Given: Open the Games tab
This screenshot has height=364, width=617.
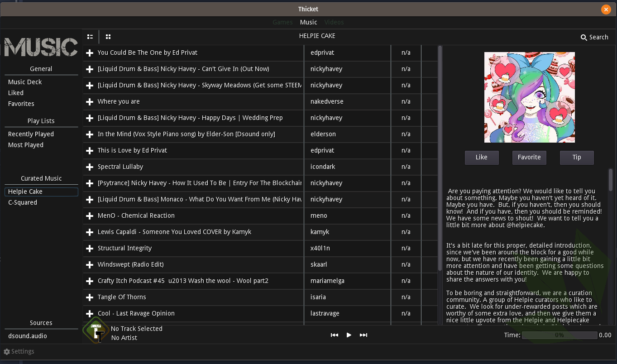Looking at the screenshot, I should point(282,22).
